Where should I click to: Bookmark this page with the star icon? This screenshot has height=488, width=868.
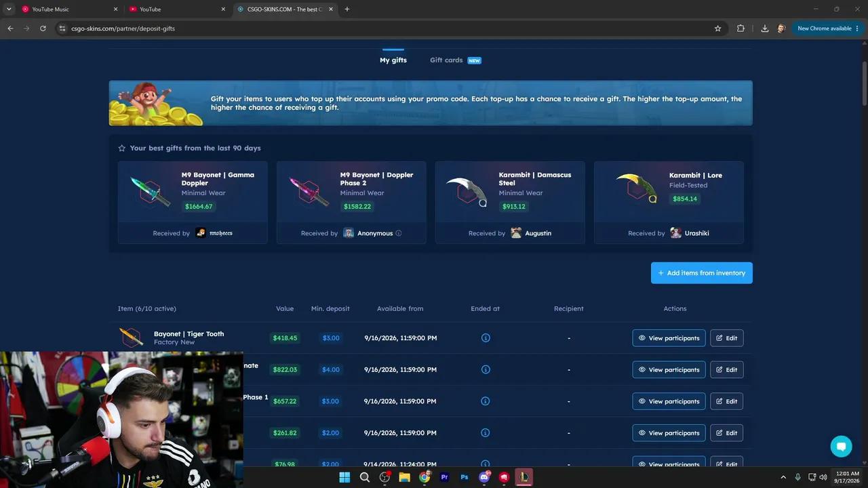[x=717, y=28]
